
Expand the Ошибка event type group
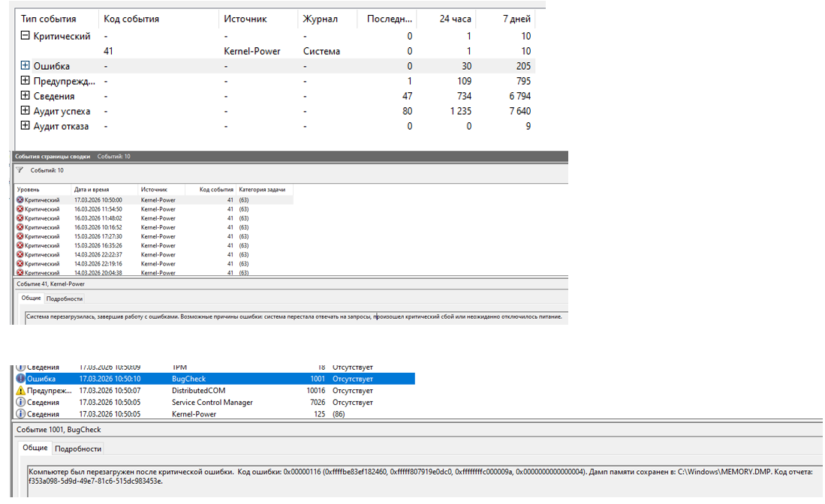point(26,66)
